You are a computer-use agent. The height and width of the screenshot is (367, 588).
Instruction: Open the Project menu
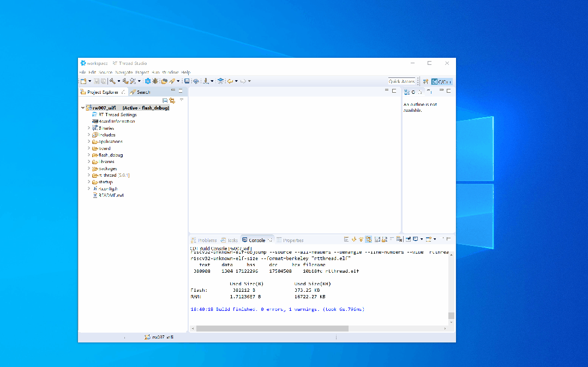coord(143,71)
